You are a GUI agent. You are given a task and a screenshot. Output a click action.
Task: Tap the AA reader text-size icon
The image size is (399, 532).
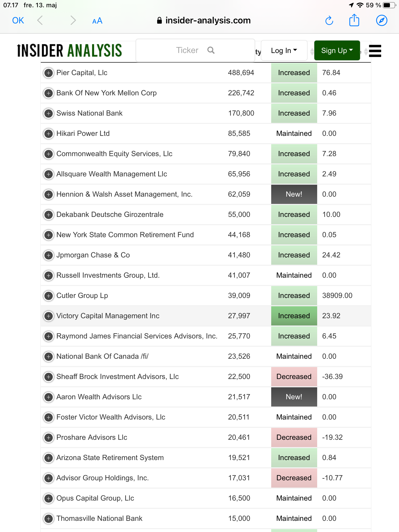point(97,21)
